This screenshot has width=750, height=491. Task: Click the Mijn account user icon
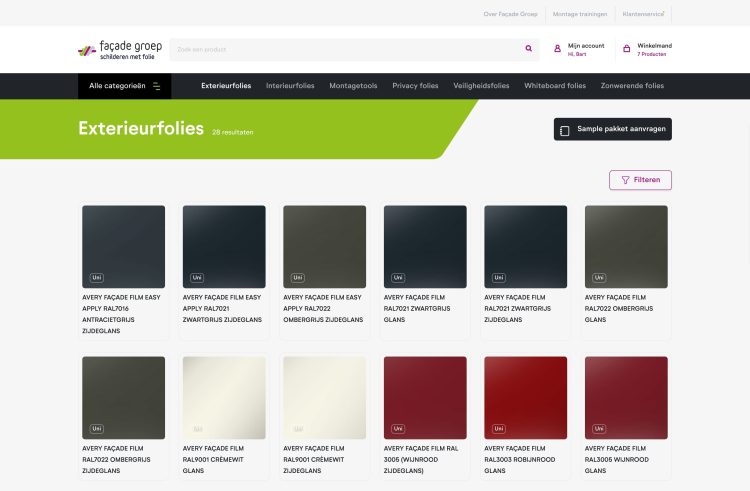[x=557, y=49]
